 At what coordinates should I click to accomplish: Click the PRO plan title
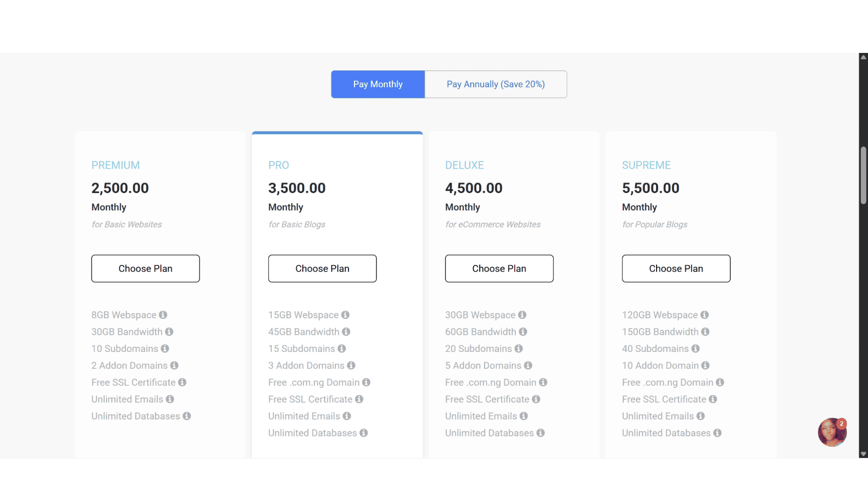(x=278, y=165)
